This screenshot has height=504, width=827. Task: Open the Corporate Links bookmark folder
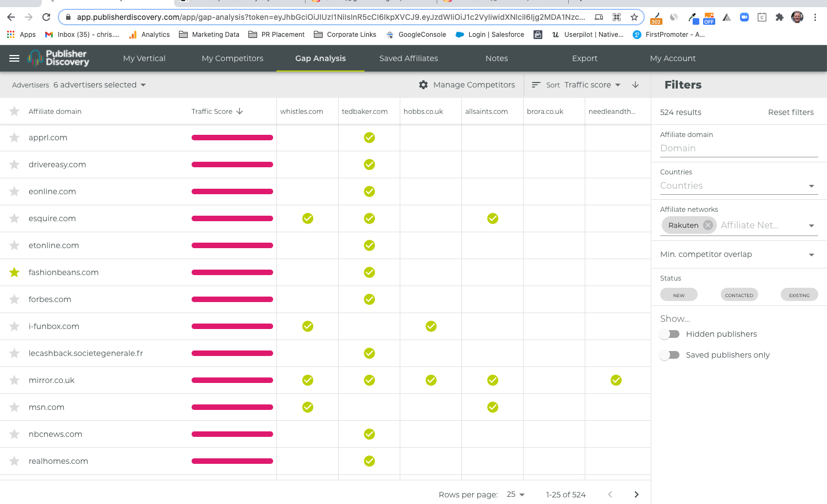pos(345,35)
